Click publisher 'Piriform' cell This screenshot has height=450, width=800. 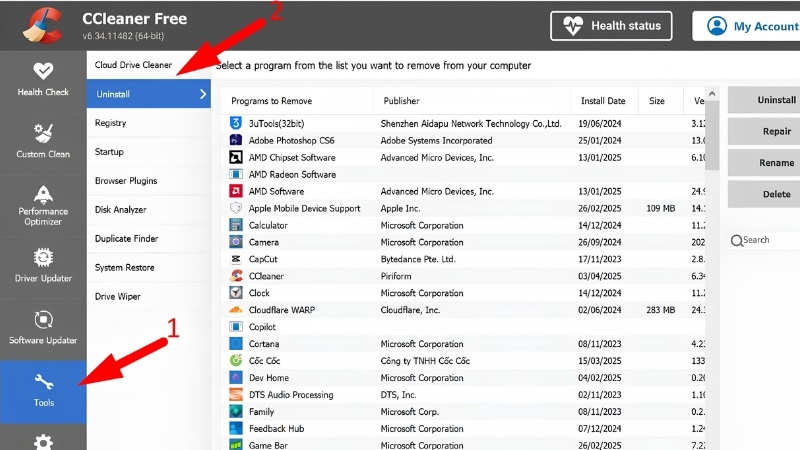(396, 276)
